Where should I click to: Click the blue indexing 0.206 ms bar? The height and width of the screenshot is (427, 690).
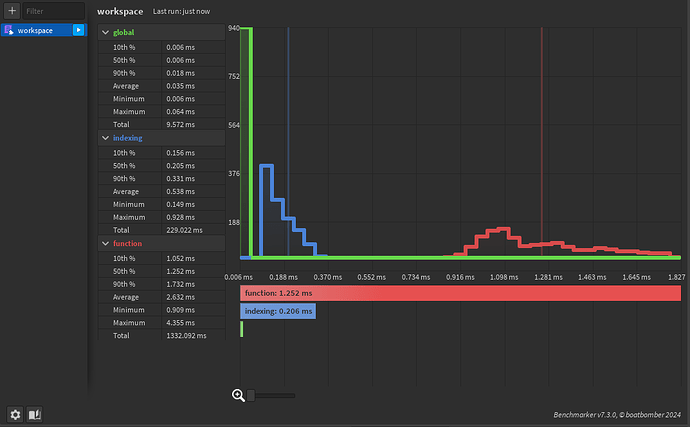point(278,311)
